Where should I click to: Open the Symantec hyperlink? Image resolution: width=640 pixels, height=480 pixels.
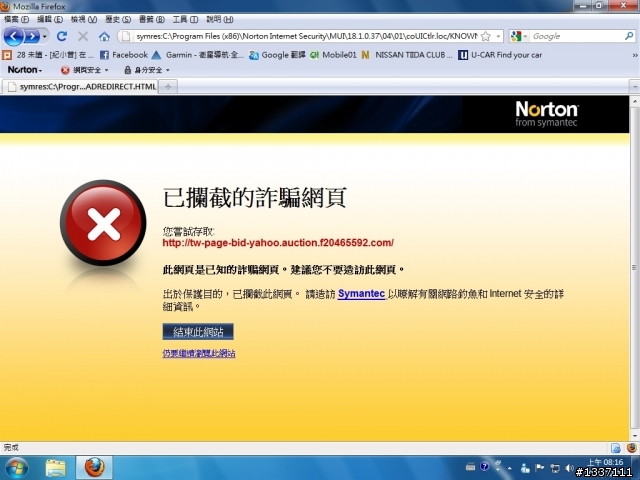click(x=361, y=293)
